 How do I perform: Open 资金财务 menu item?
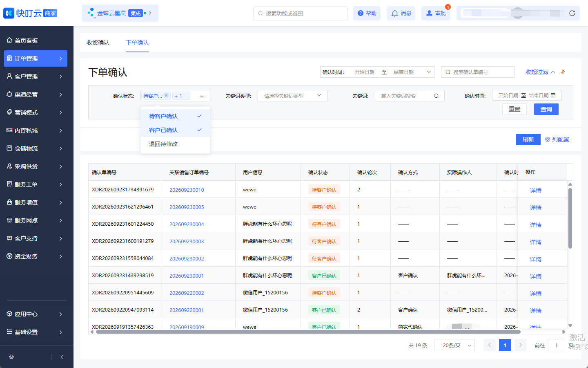[36, 256]
